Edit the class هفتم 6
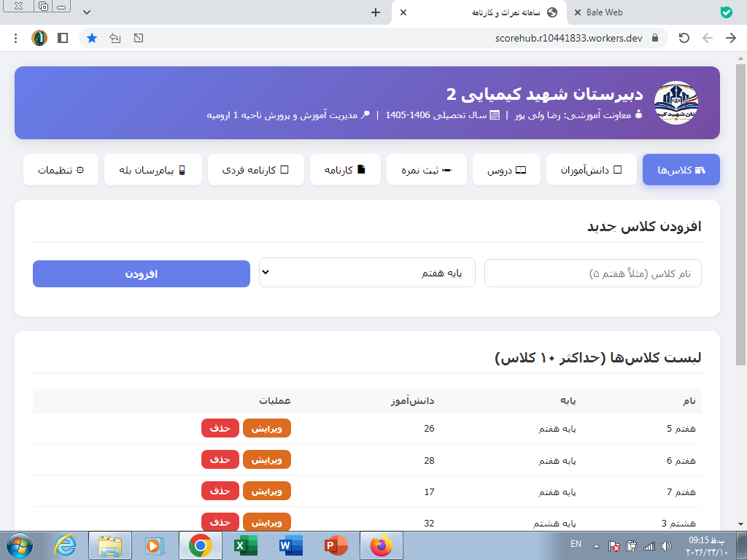The image size is (747, 560). pos(267,459)
